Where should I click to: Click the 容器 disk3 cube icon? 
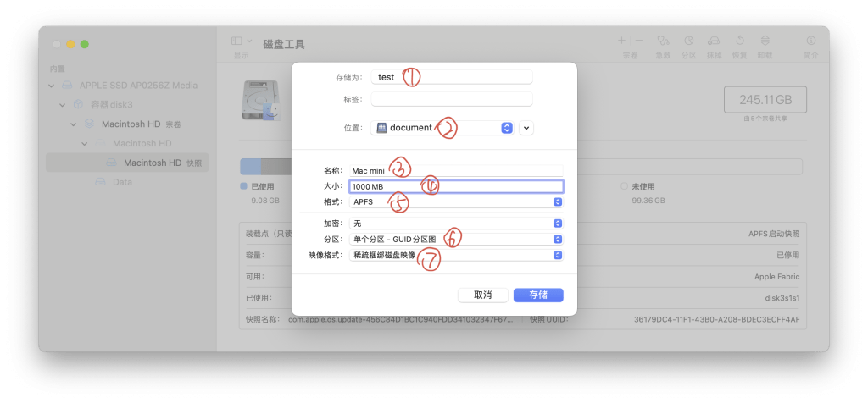(x=78, y=104)
